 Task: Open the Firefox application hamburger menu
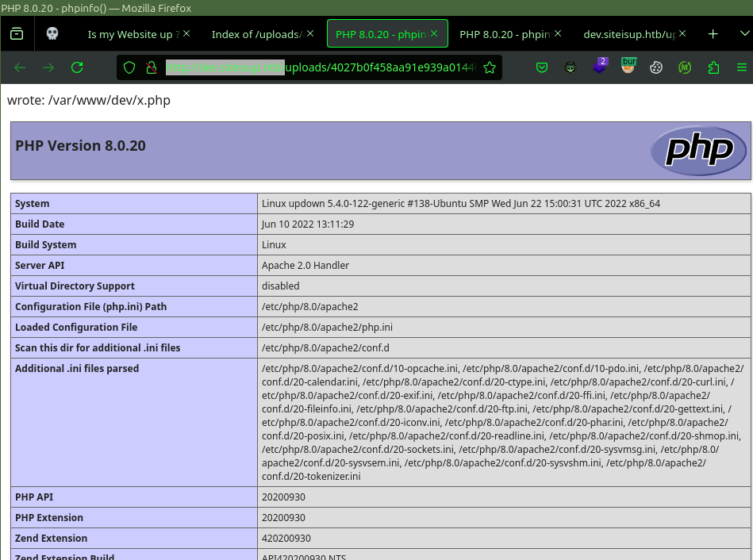(742, 67)
